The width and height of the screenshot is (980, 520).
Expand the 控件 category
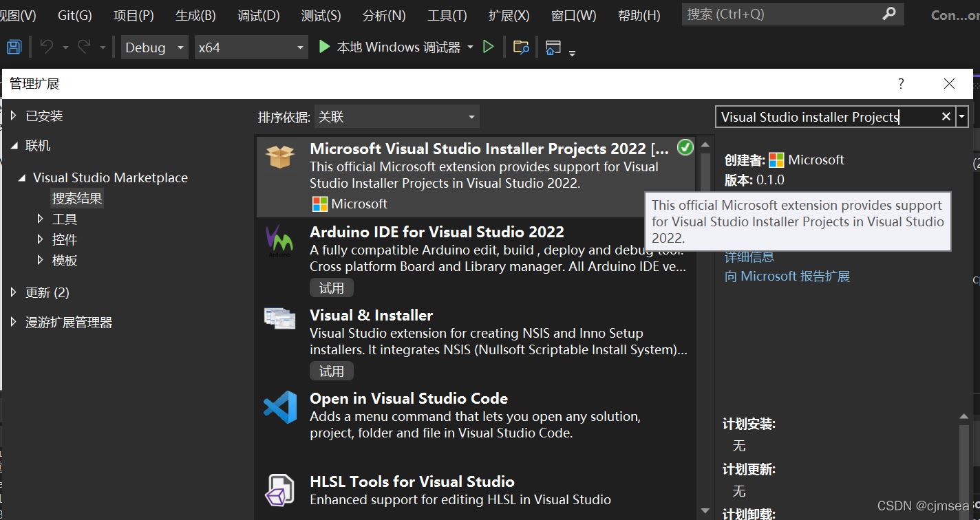[40, 239]
